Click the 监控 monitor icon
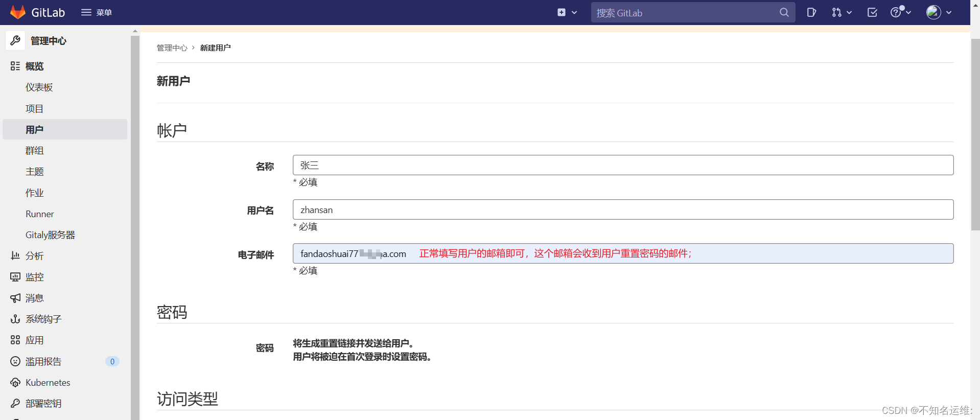 coord(15,277)
